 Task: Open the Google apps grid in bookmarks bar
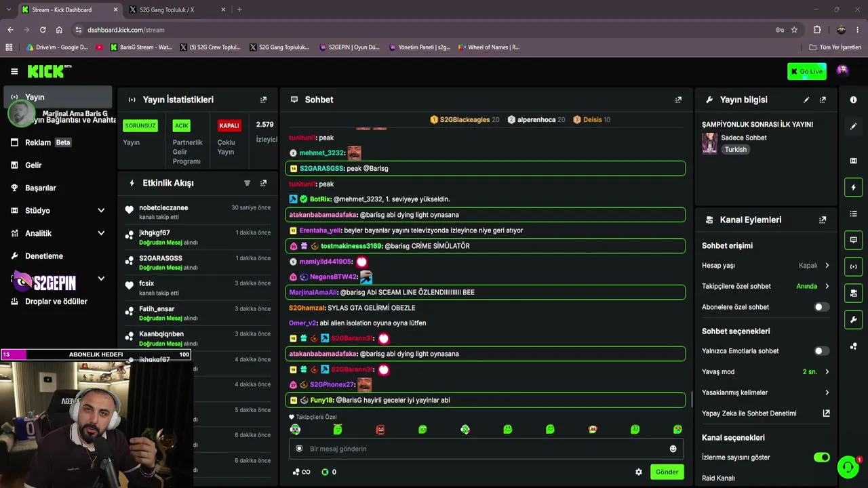[x=9, y=47]
